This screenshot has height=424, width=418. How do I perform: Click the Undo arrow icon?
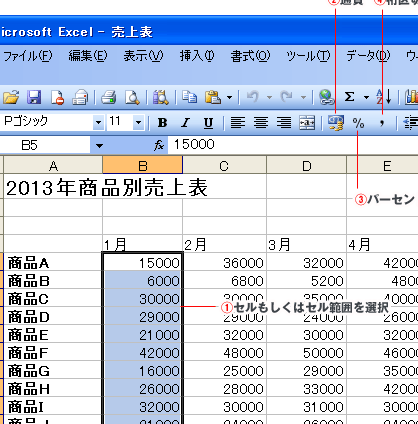[x=252, y=97]
